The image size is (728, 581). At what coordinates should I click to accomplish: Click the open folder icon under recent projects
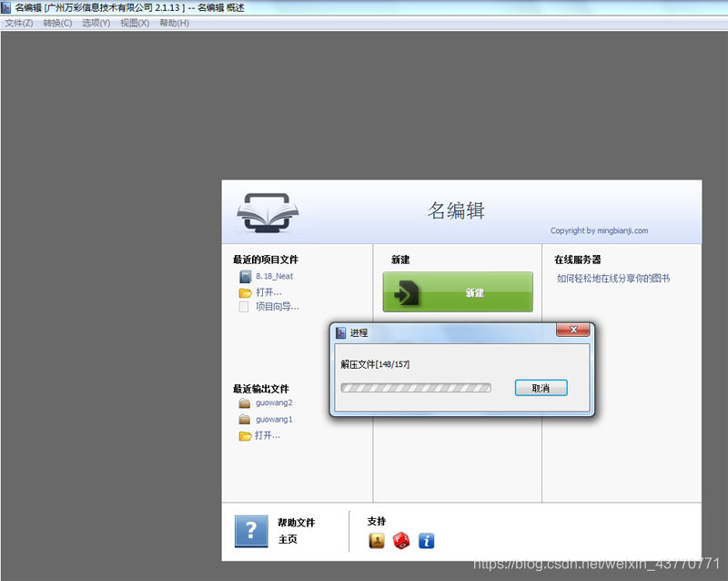click(x=243, y=290)
